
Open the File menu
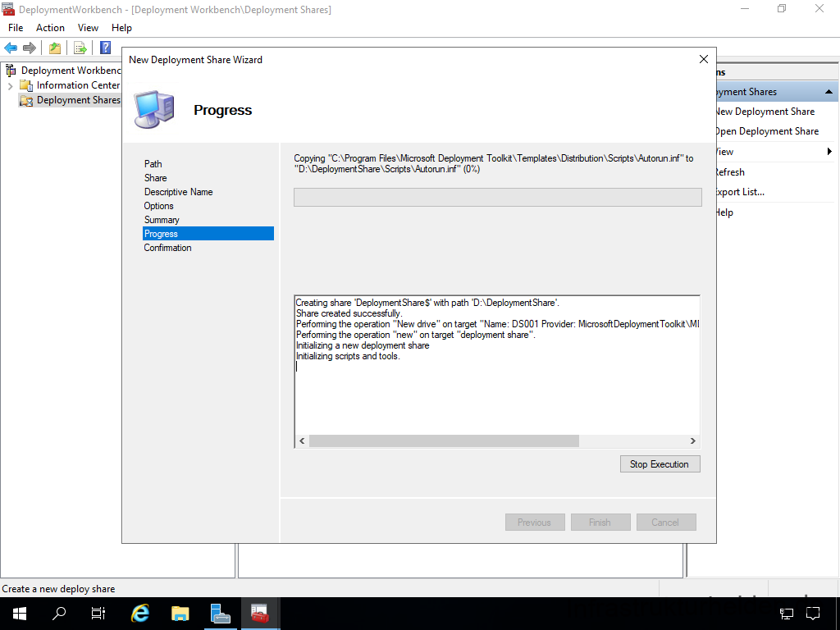pyautogui.click(x=16, y=28)
